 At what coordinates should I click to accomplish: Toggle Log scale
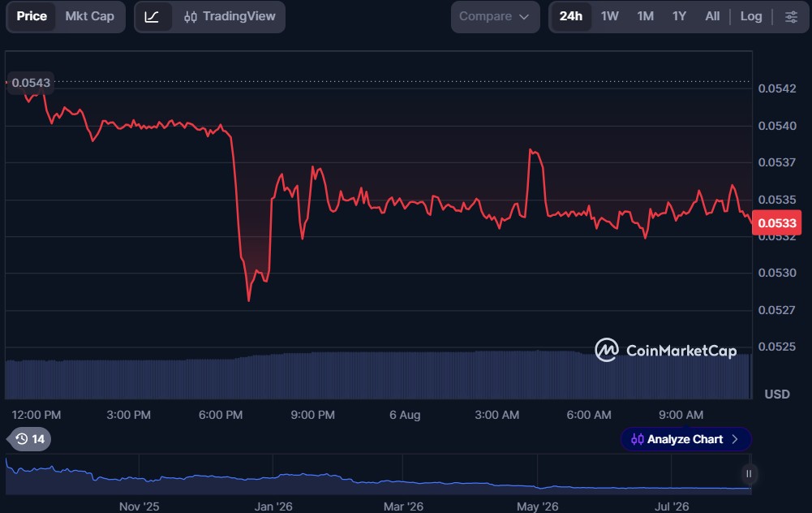tap(751, 16)
